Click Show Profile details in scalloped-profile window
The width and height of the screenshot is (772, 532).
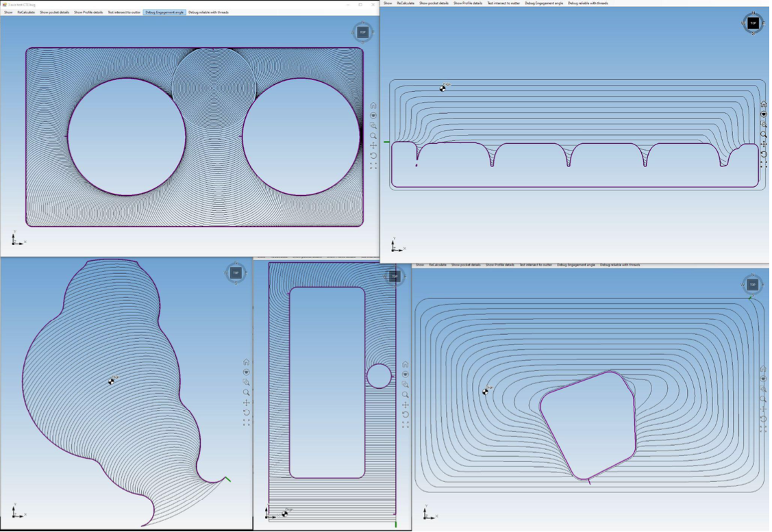(467, 3)
